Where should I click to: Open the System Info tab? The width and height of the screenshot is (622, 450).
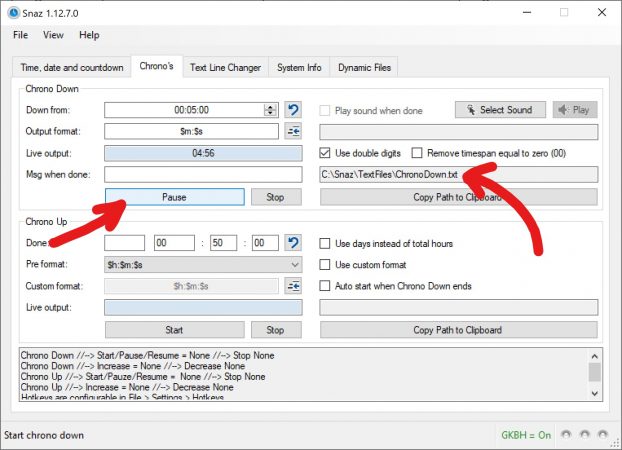click(299, 68)
